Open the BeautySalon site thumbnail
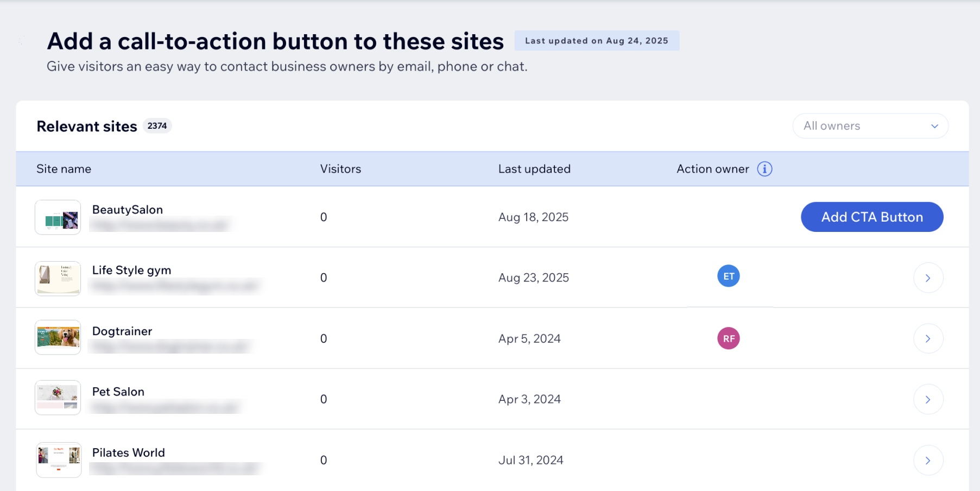Image resolution: width=980 pixels, height=491 pixels. tap(58, 218)
